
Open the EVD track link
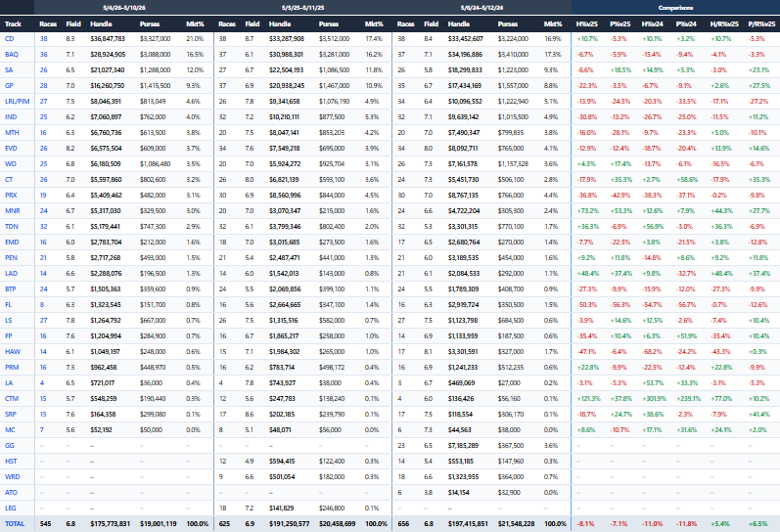point(11,149)
